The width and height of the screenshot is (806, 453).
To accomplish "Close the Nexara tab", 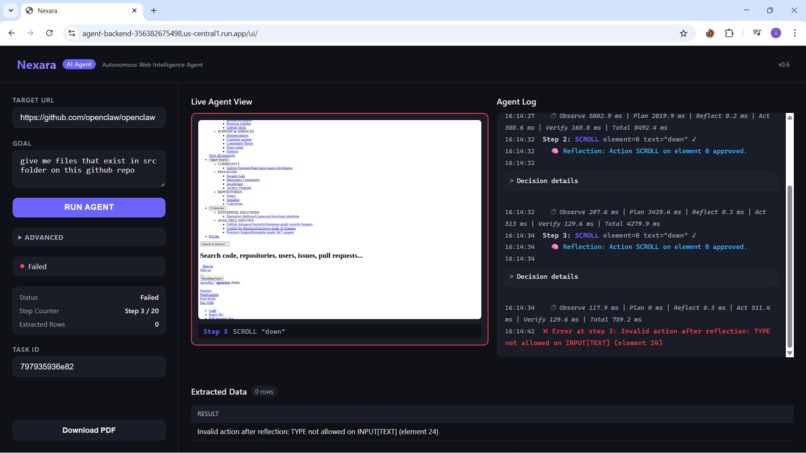I will 134,10.
